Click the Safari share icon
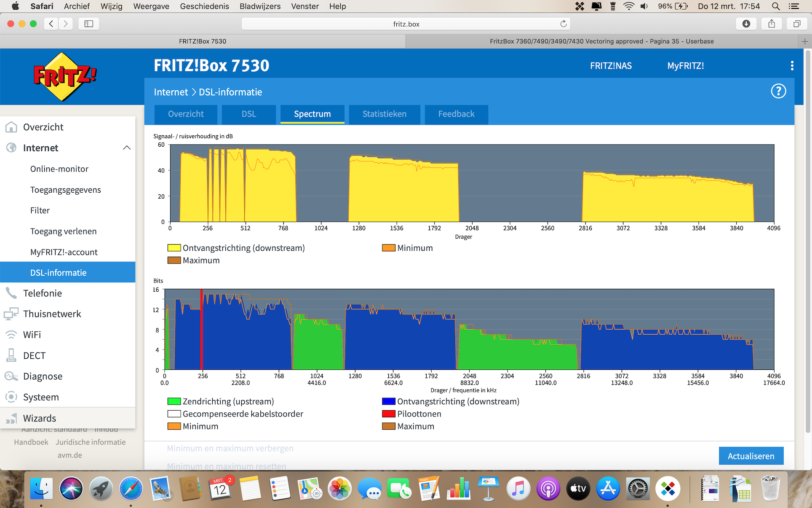The width and height of the screenshot is (812, 508). (771, 24)
